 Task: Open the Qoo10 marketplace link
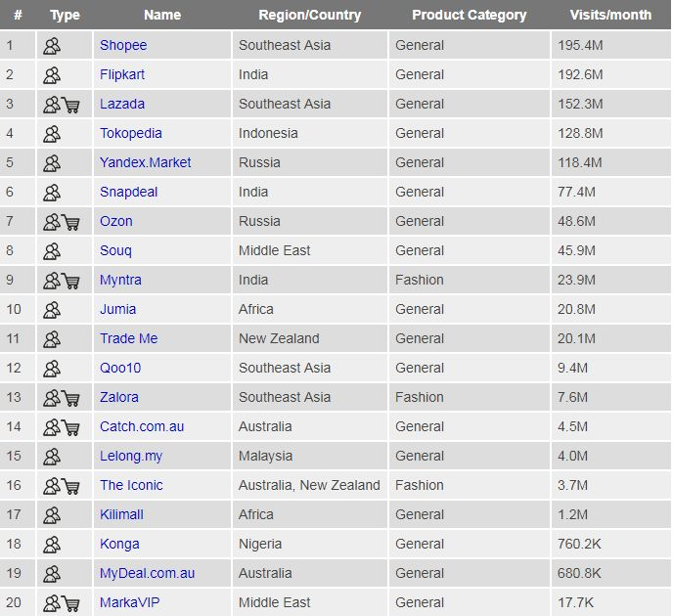point(121,368)
